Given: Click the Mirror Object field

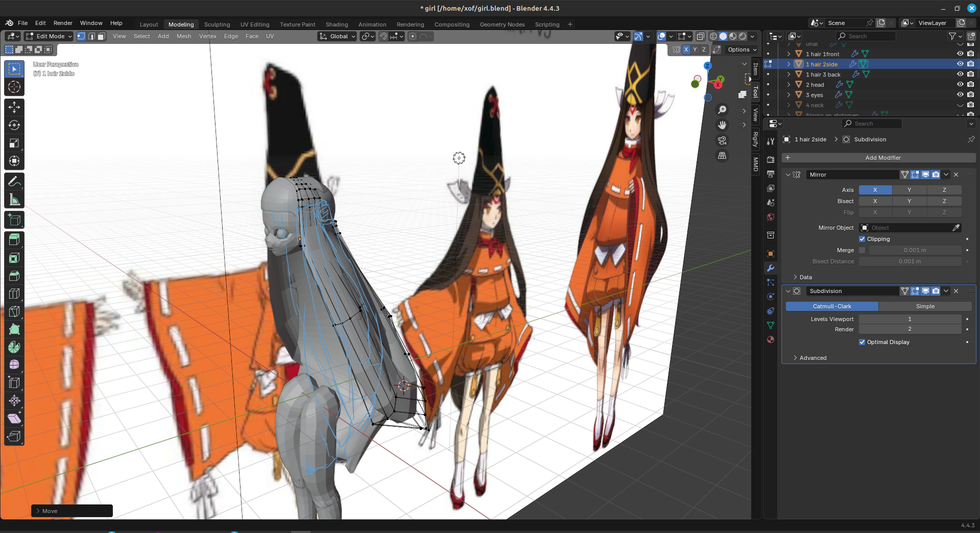Looking at the screenshot, I should coord(910,228).
